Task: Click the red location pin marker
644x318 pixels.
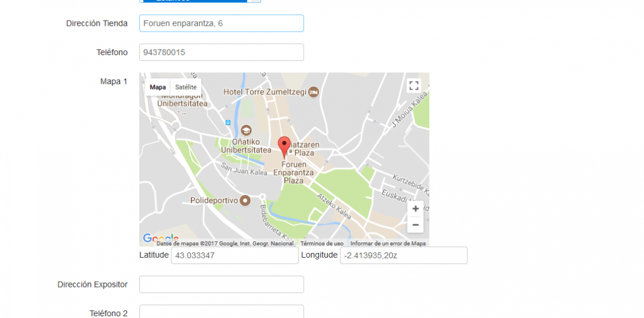Action: (284, 148)
